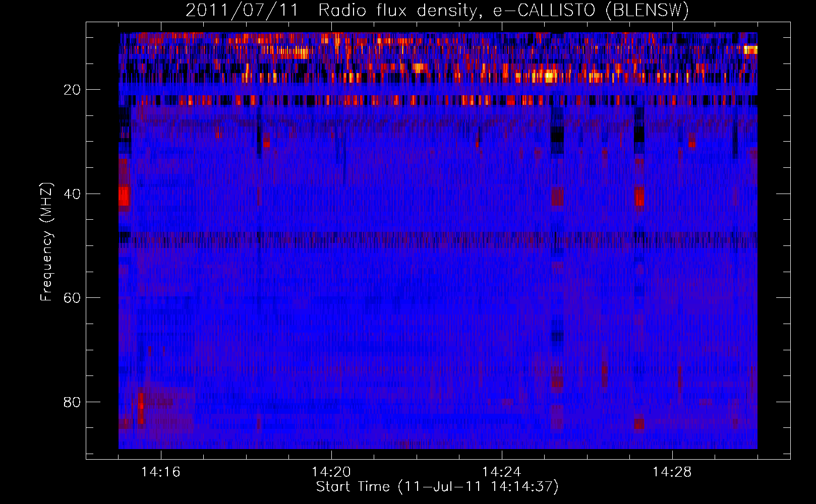This screenshot has width=816, height=504.
Task: Click the 40 frequency tick label
Action: point(72,194)
